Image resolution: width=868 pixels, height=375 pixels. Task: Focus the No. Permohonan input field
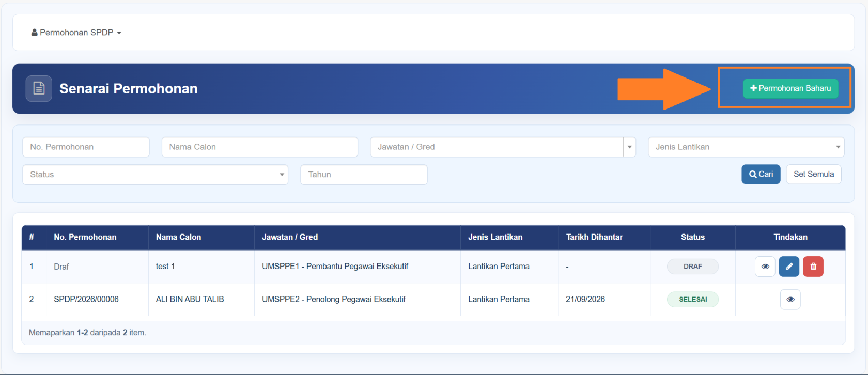click(86, 147)
